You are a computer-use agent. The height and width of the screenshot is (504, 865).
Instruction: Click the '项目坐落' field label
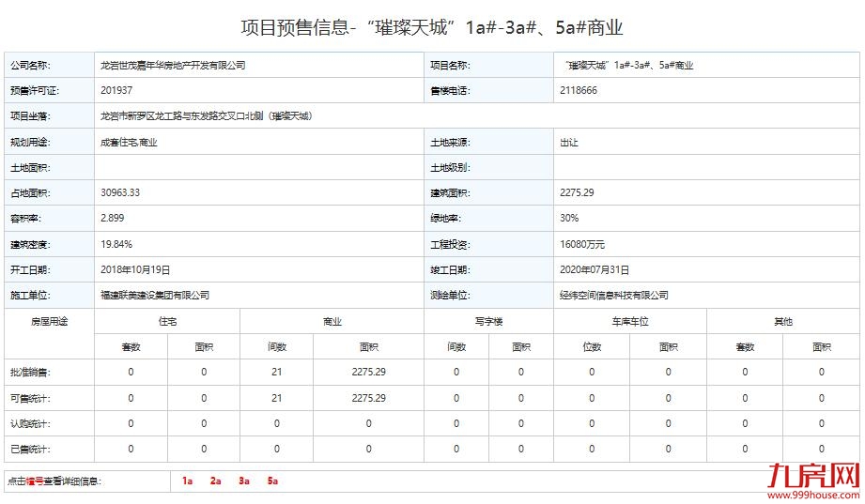(30, 115)
